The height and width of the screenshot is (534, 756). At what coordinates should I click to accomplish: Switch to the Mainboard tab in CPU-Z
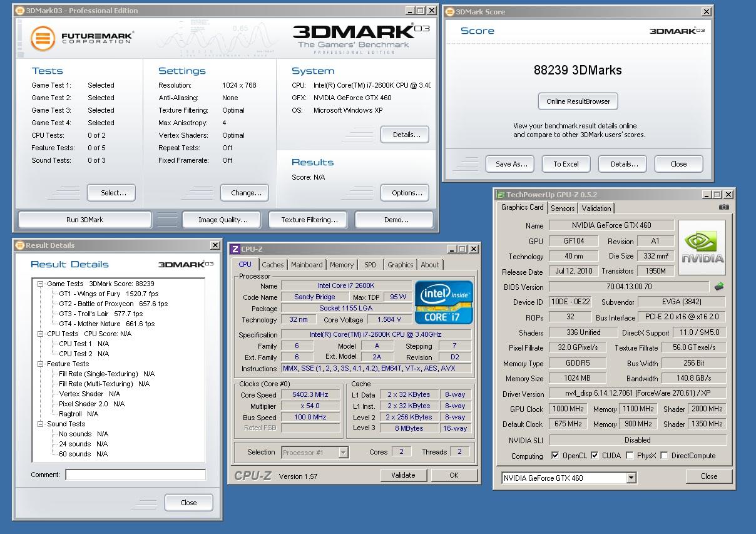tap(307, 265)
